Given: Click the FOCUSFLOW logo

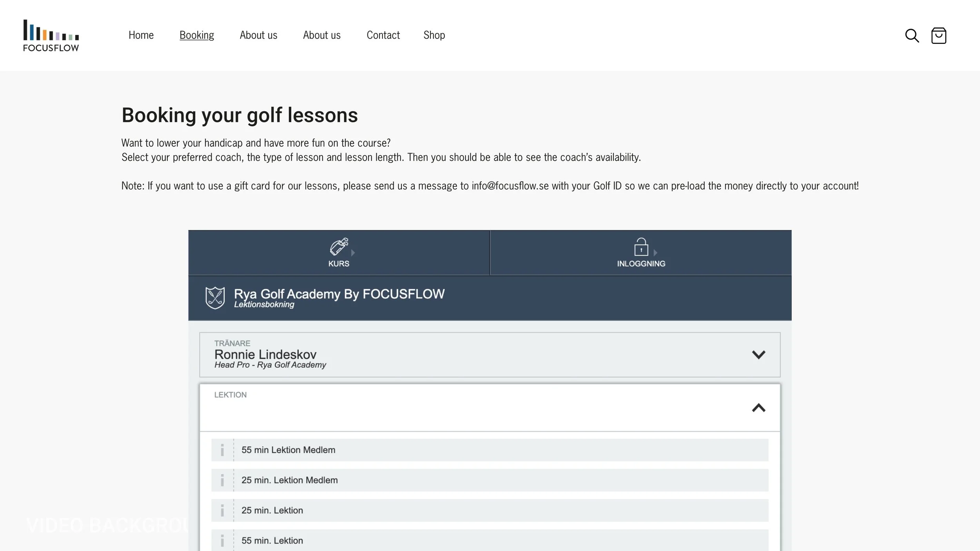Looking at the screenshot, I should pos(51,36).
